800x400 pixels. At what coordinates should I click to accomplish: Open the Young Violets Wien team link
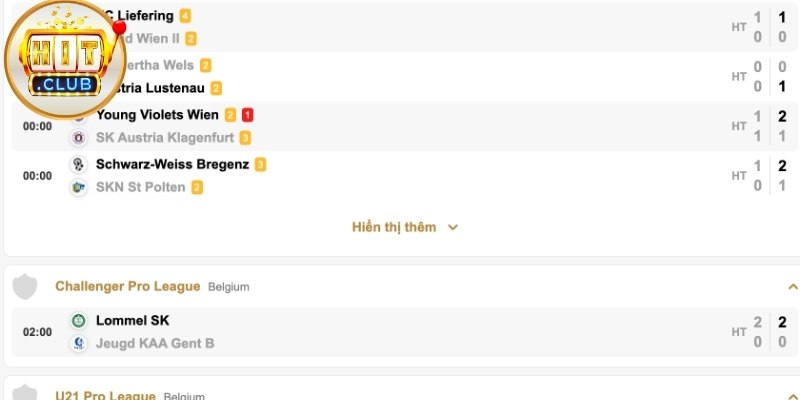tap(158, 115)
